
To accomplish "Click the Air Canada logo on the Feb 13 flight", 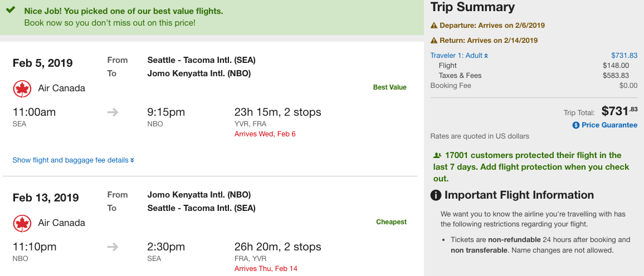I will tap(22, 224).
